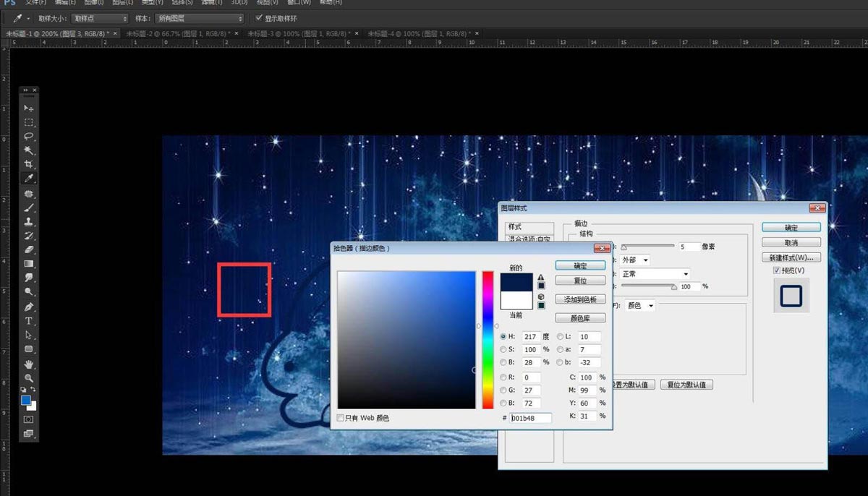Toggle the 显示取样环 checkbox

[x=260, y=18]
